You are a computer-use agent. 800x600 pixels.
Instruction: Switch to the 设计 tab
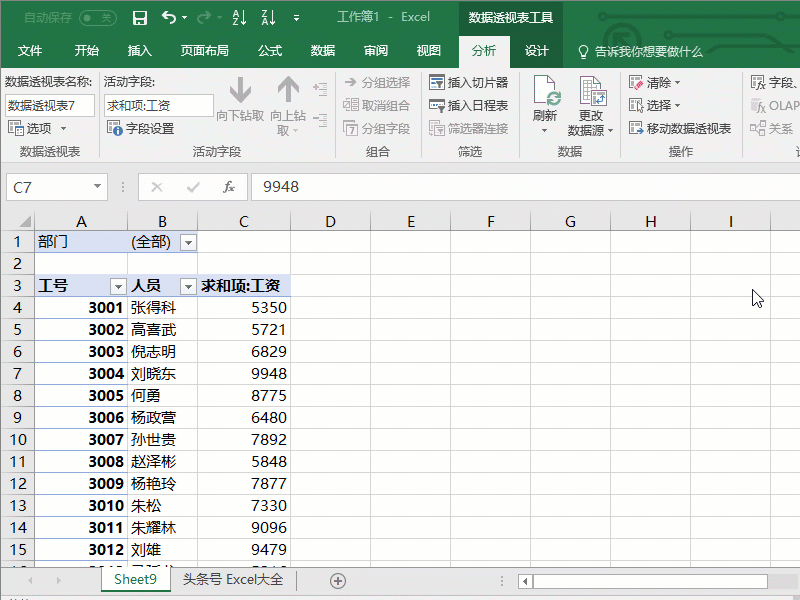pos(537,51)
